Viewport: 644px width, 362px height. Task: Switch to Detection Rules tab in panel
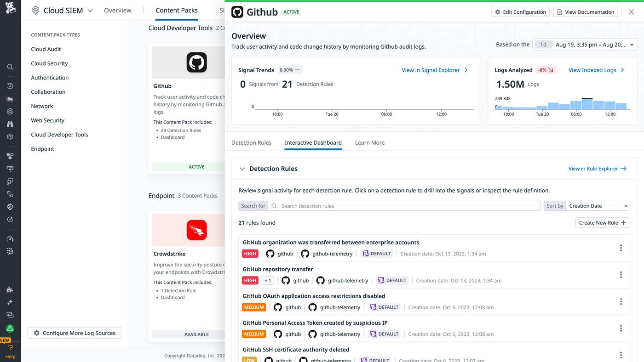(x=251, y=142)
